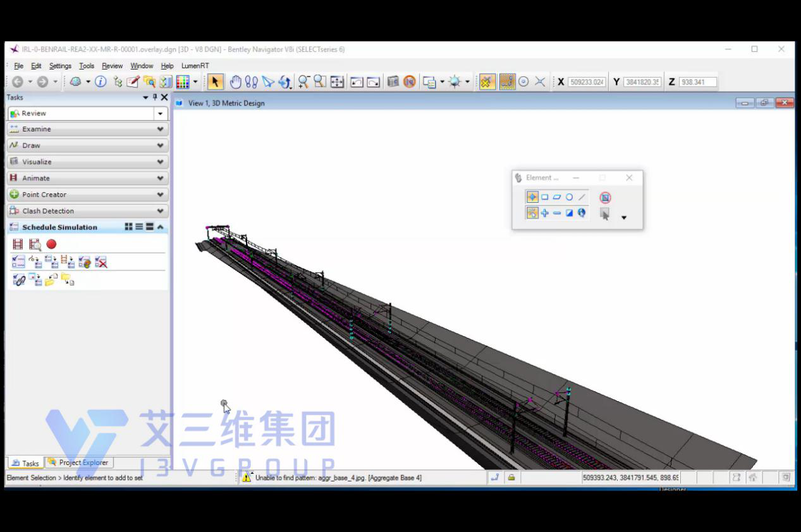Viewport: 801px width, 532px height.
Task: Select the Circle selection method
Action: point(569,197)
